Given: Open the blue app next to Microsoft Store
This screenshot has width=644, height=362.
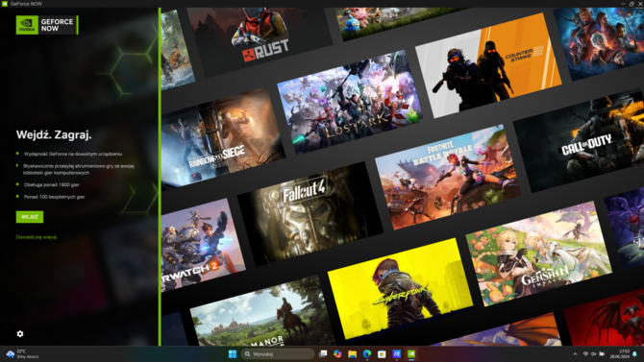Looking at the screenshot, I should [396, 353].
